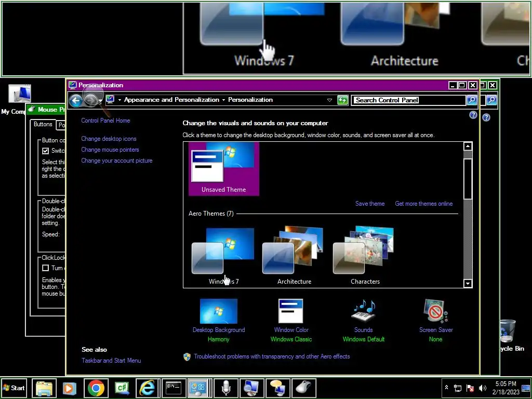Screen dimensions: 532x399
Task: Click the theme list scrollbar thumb
Action: tap(468, 179)
